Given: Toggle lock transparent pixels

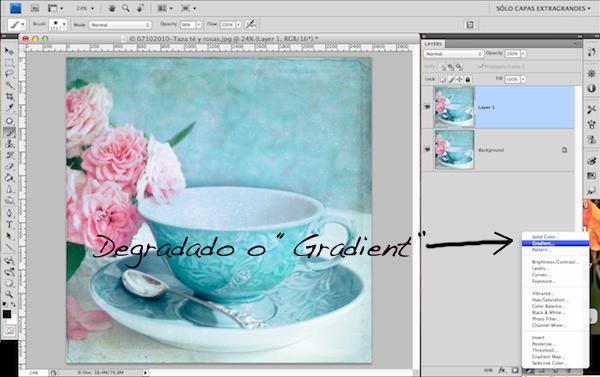Looking at the screenshot, I should (443, 79).
